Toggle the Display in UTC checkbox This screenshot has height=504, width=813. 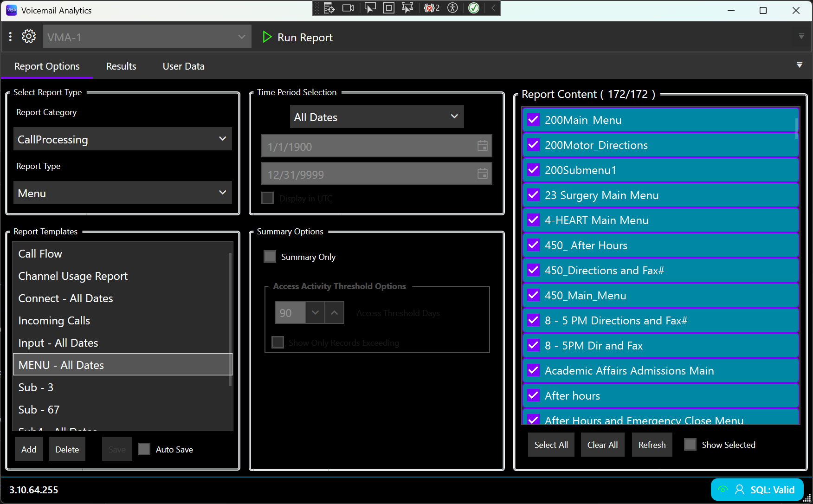click(x=268, y=198)
